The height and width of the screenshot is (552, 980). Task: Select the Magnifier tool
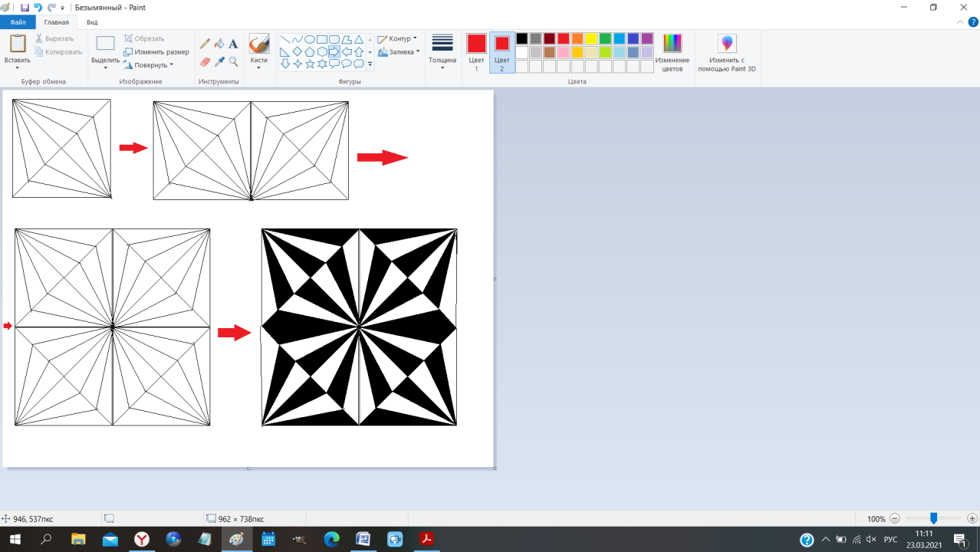click(233, 62)
